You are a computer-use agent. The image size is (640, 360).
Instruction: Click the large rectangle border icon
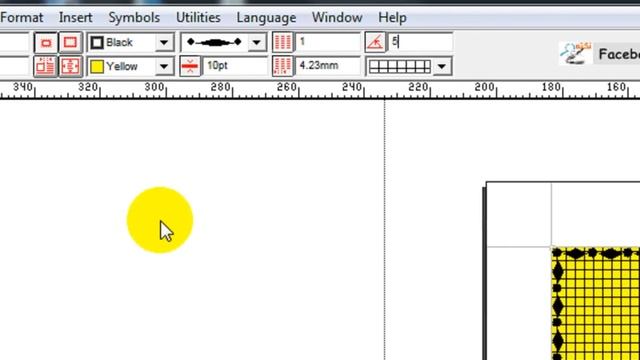pos(70,42)
